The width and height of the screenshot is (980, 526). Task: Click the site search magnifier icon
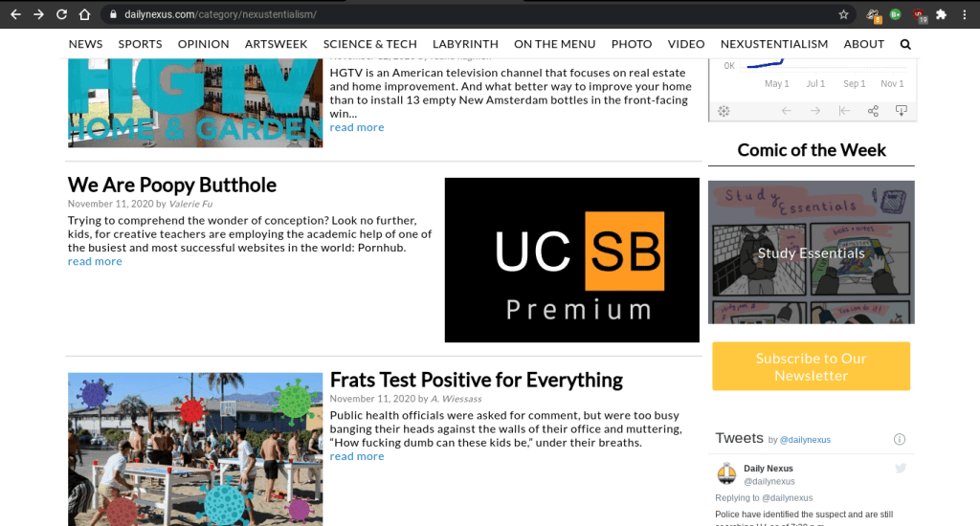905,44
